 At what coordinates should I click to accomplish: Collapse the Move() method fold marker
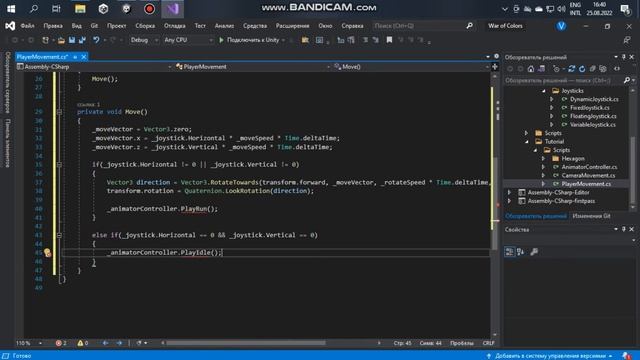coord(59,111)
